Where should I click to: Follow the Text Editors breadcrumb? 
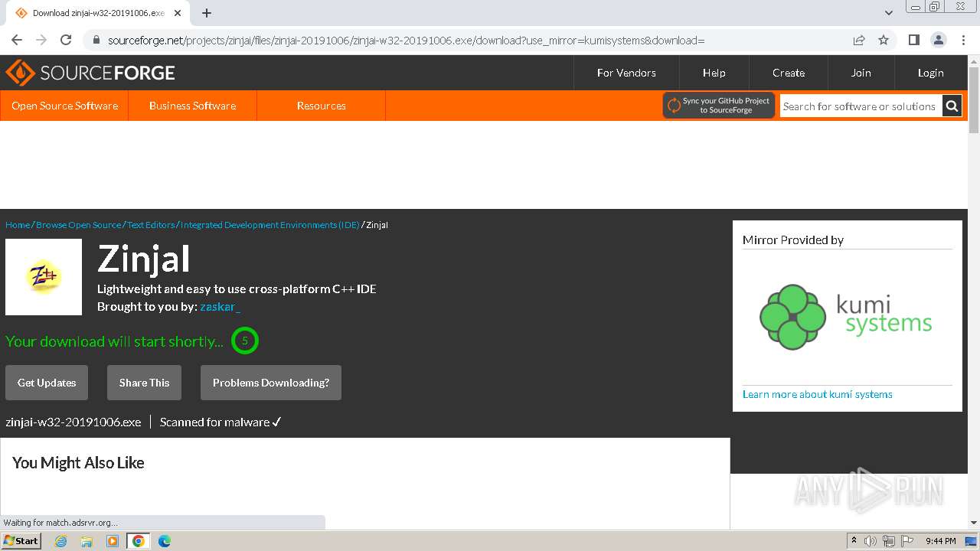click(x=151, y=225)
